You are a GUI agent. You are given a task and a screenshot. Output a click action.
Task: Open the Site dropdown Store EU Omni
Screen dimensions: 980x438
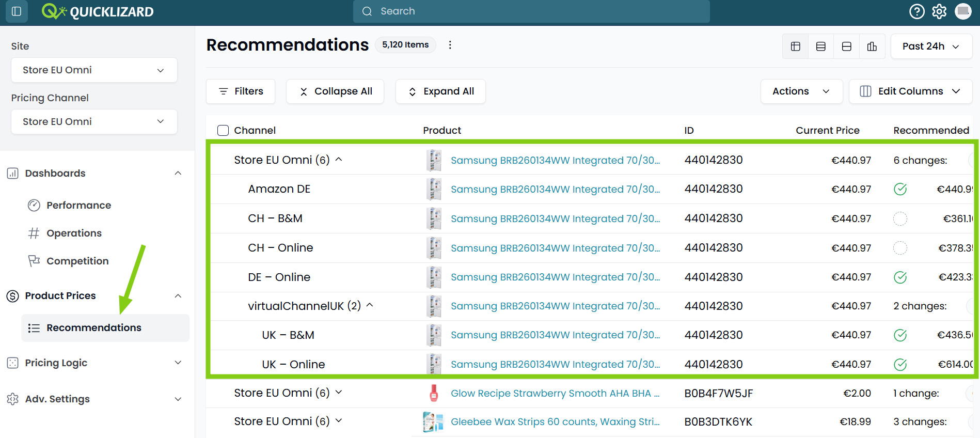point(94,70)
